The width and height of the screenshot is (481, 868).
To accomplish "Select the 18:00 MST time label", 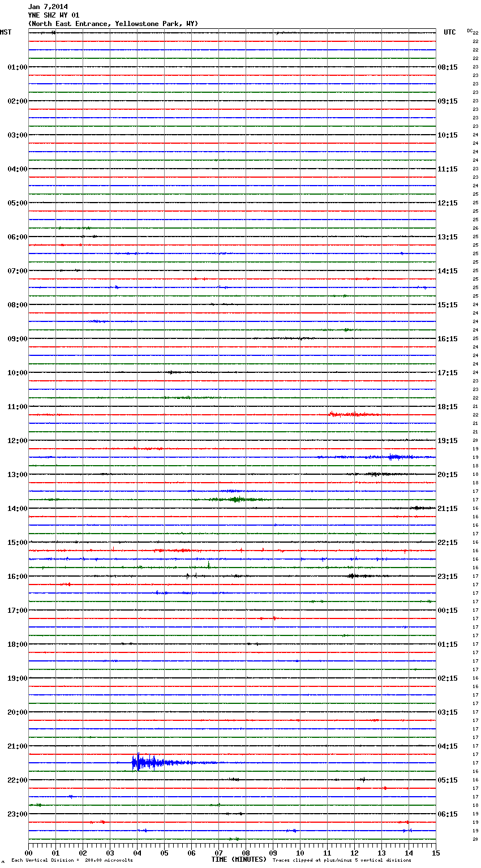I will pos(18,644).
